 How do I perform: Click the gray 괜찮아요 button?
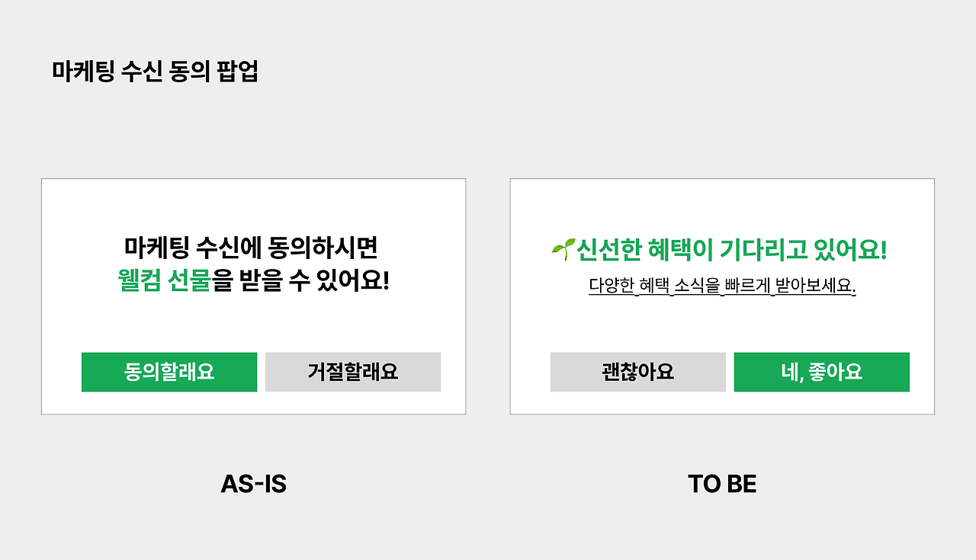tap(637, 372)
